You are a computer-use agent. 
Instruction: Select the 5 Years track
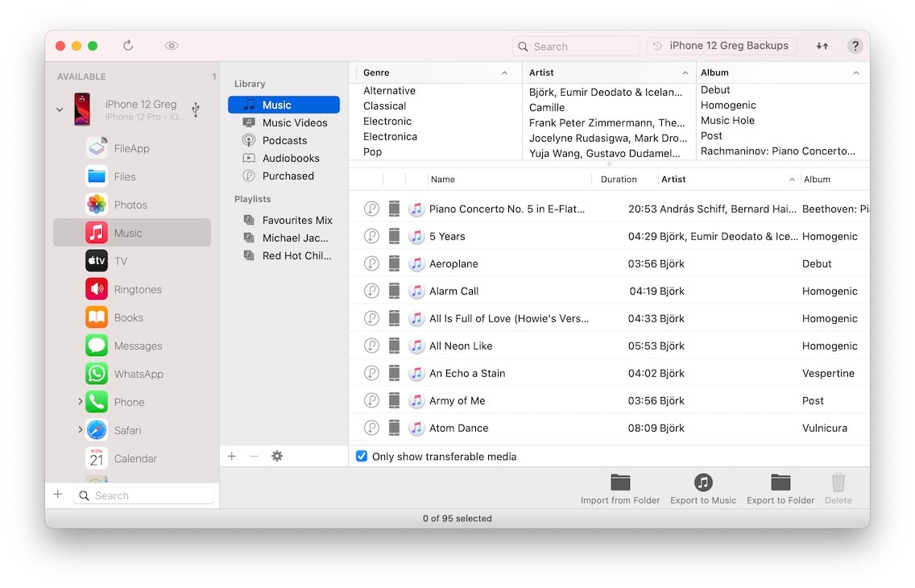[609, 236]
